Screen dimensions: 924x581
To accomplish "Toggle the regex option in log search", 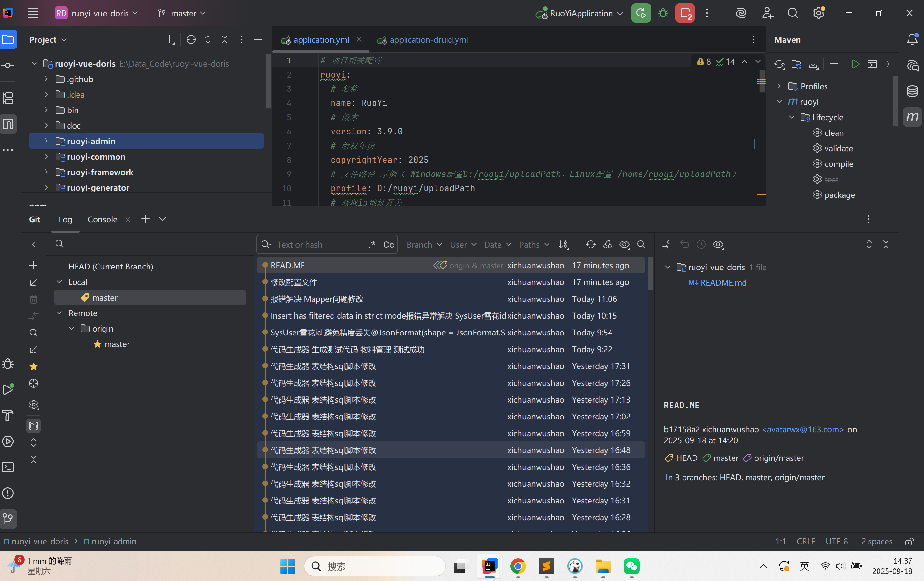I will [x=372, y=245].
